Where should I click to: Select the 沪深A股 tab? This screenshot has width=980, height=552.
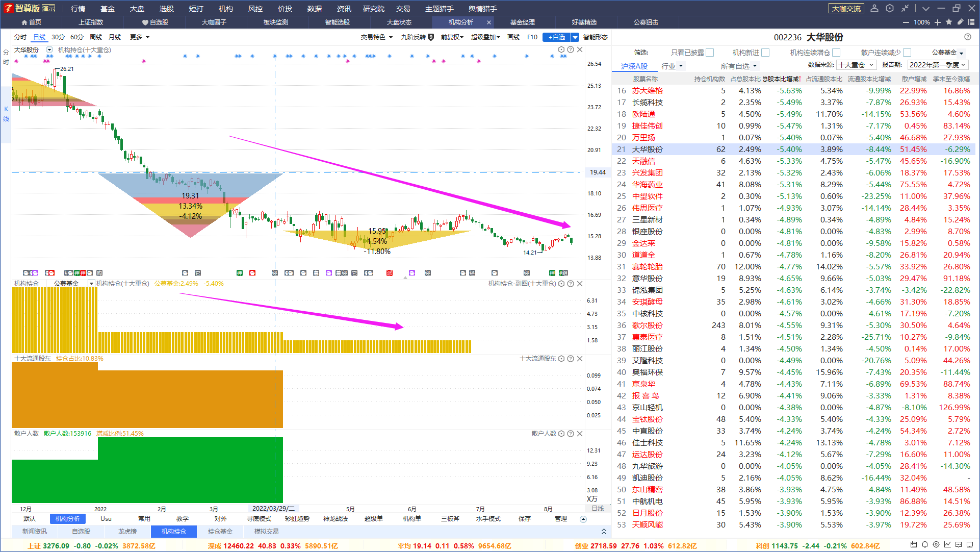click(x=634, y=66)
